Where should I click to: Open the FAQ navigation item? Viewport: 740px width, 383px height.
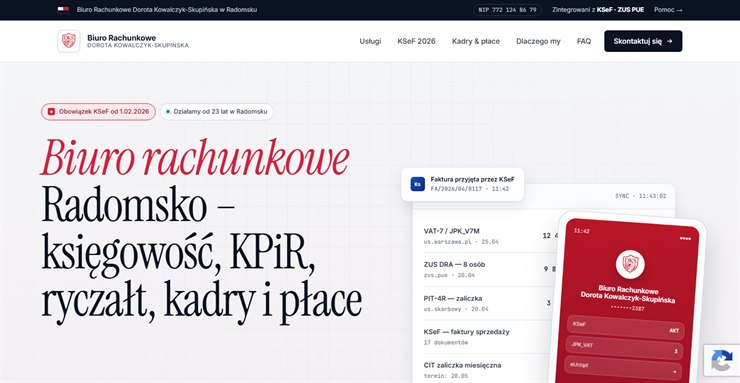584,41
